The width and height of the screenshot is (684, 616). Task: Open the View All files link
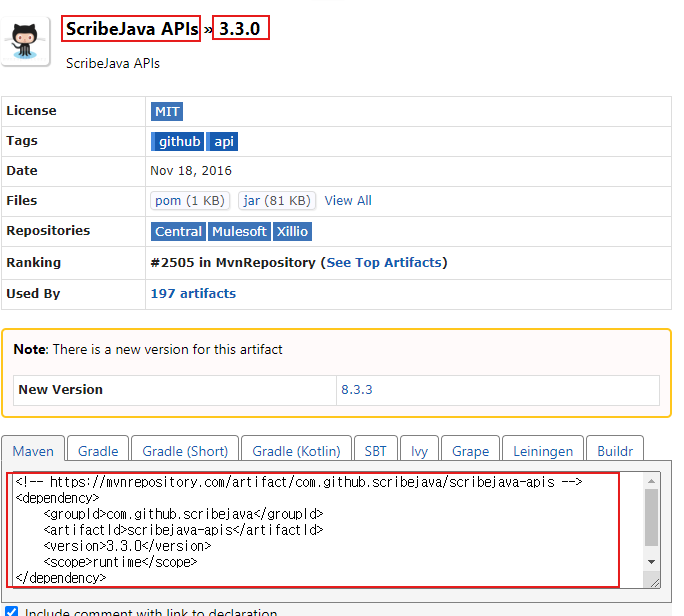[x=348, y=201]
